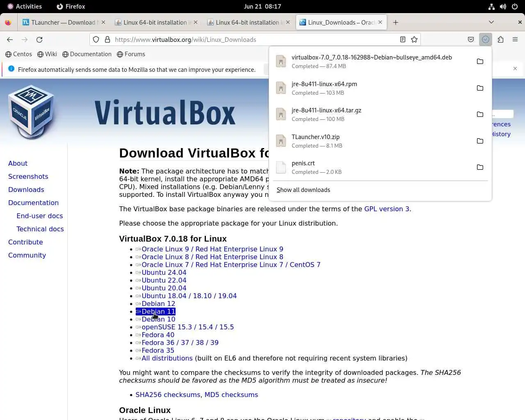Open the Firefox hamburger menu
525x420 pixels.
tap(515, 39)
